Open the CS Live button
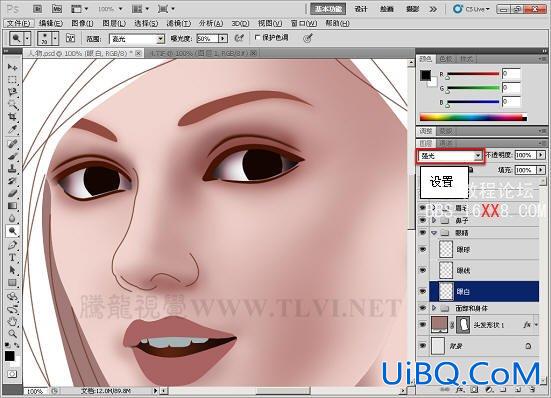551x398 pixels. (x=471, y=9)
